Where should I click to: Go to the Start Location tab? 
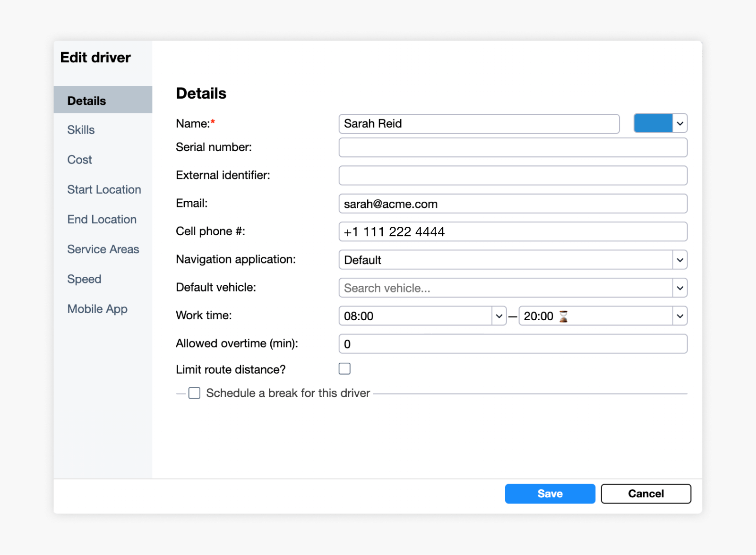104,189
